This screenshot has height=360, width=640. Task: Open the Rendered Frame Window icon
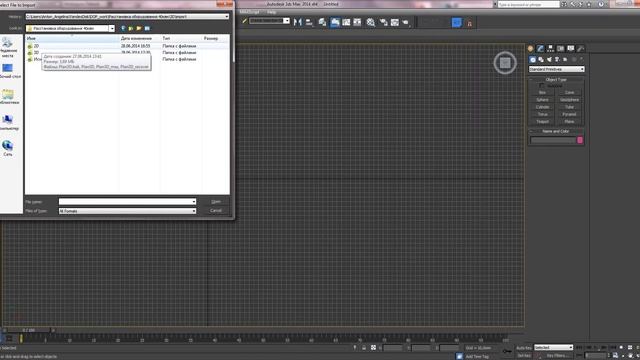pyautogui.click(x=395, y=22)
